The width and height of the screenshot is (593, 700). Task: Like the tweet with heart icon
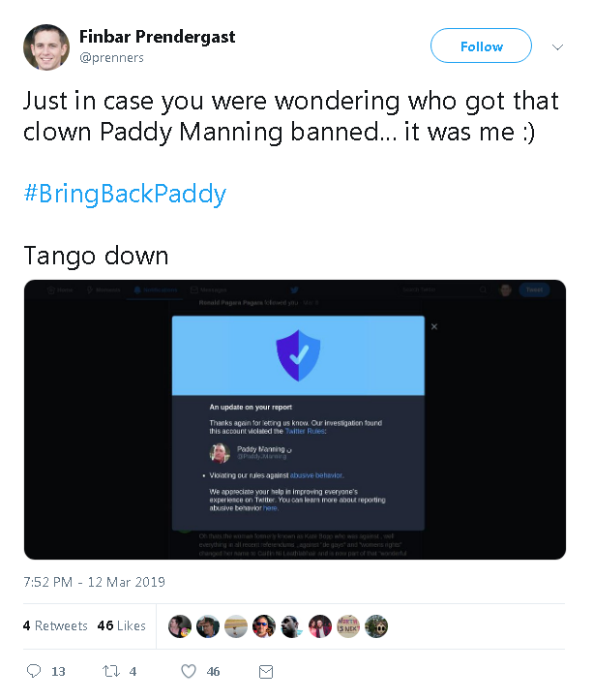pyautogui.click(x=189, y=671)
